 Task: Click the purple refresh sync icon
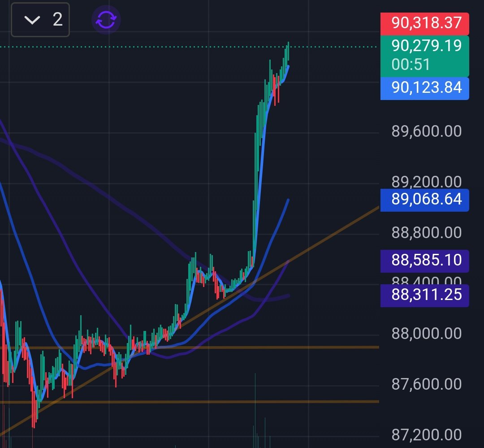[105, 19]
